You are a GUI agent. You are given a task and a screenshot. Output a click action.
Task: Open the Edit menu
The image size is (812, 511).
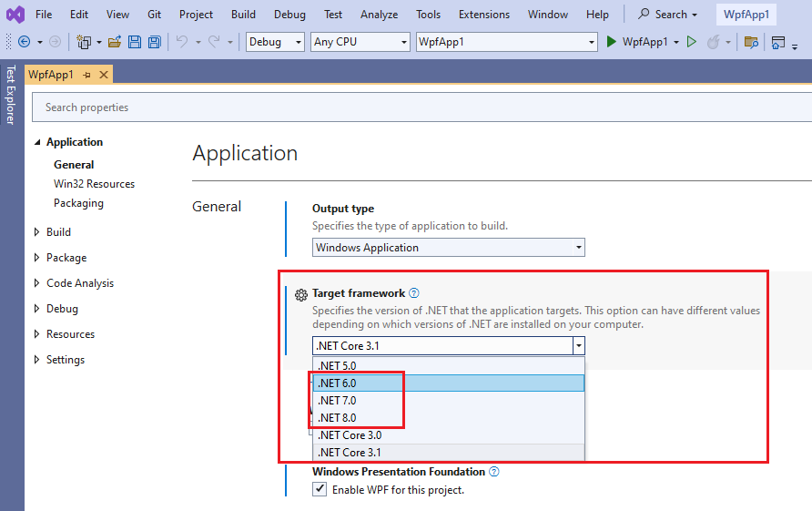78,15
